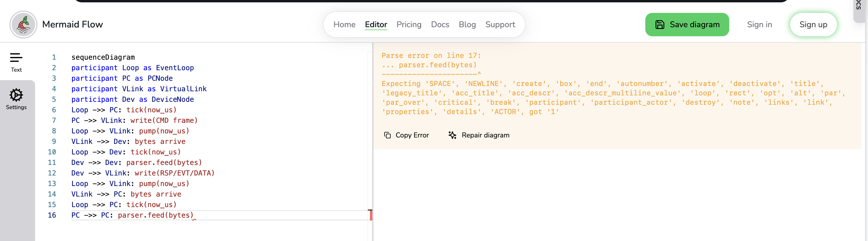Click the floppy disk icon in Save diagram

[x=659, y=25]
